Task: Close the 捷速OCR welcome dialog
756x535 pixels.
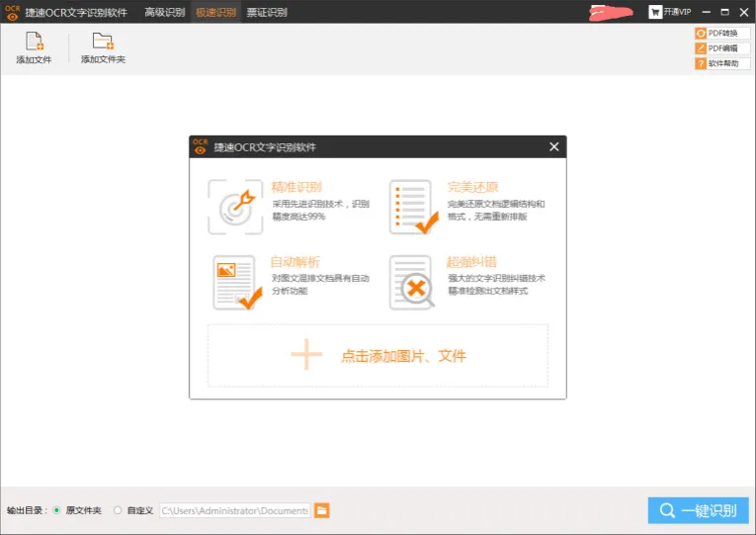Action: click(553, 147)
